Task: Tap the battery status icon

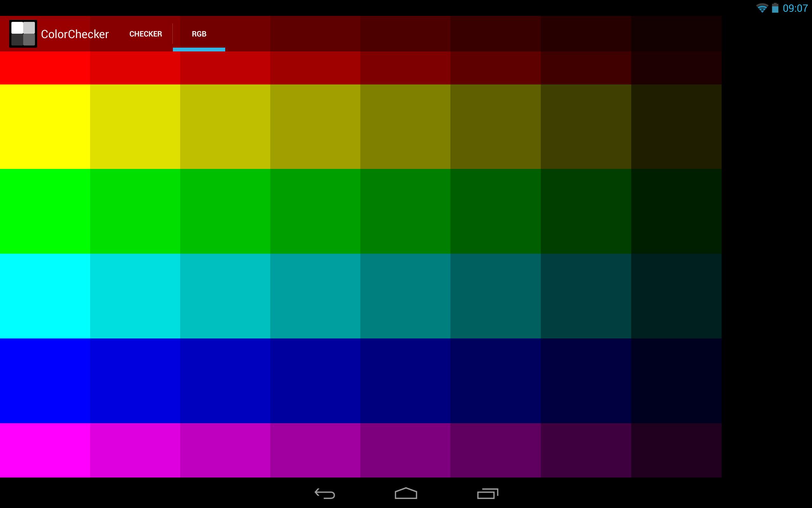Action: point(775,8)
